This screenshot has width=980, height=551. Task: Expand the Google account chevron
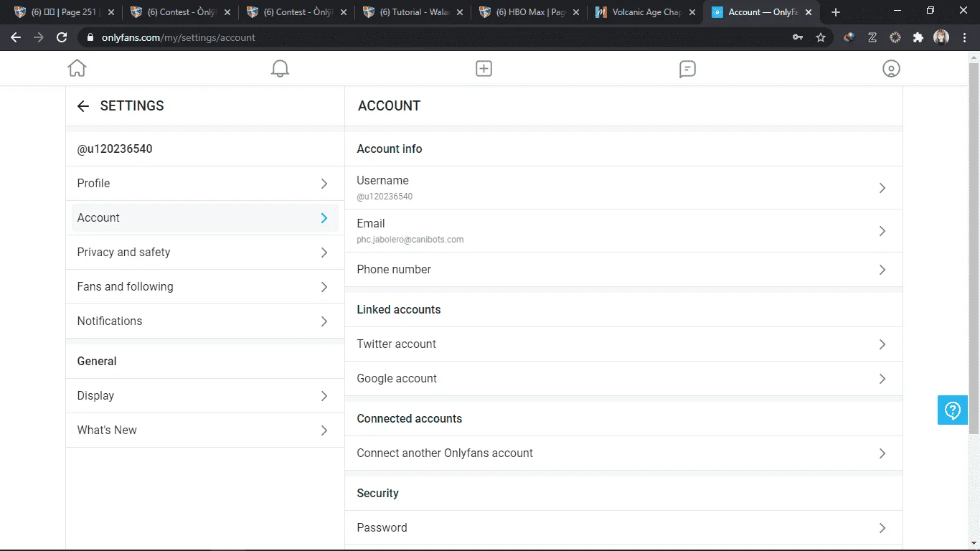click(x=882, y=379)
